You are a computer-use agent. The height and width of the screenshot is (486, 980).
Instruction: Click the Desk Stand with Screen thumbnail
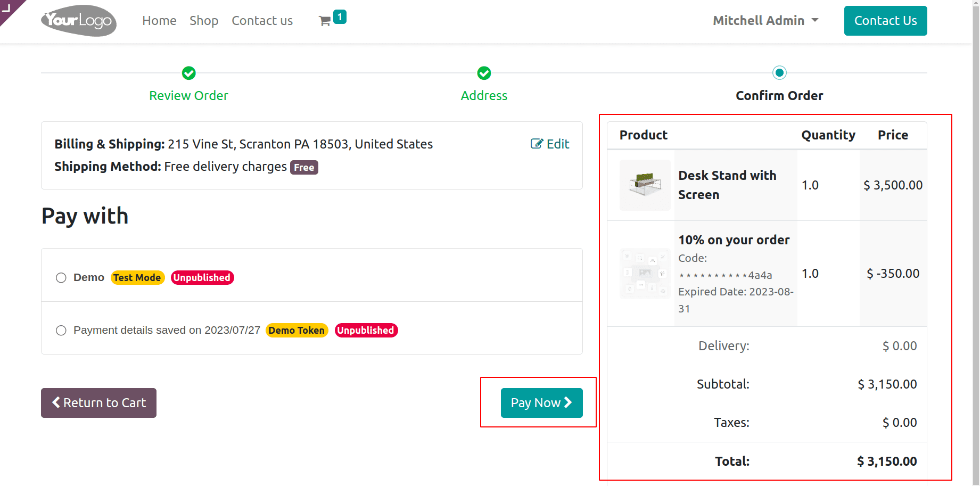645,185
